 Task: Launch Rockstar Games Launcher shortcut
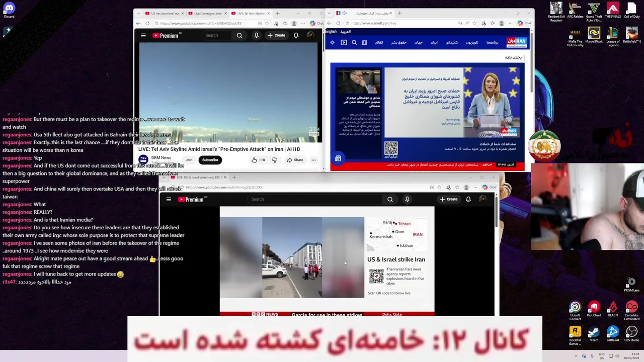(x=575, y=335)
